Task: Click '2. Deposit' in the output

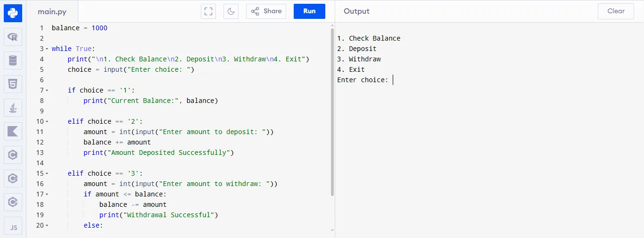Action: pyautogui.click(x=357, y=49)
